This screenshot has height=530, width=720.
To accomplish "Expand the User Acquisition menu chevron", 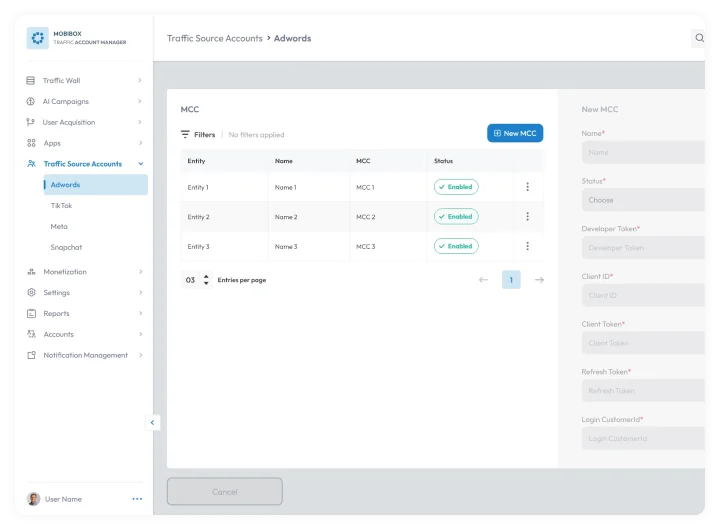I will 140,122.
